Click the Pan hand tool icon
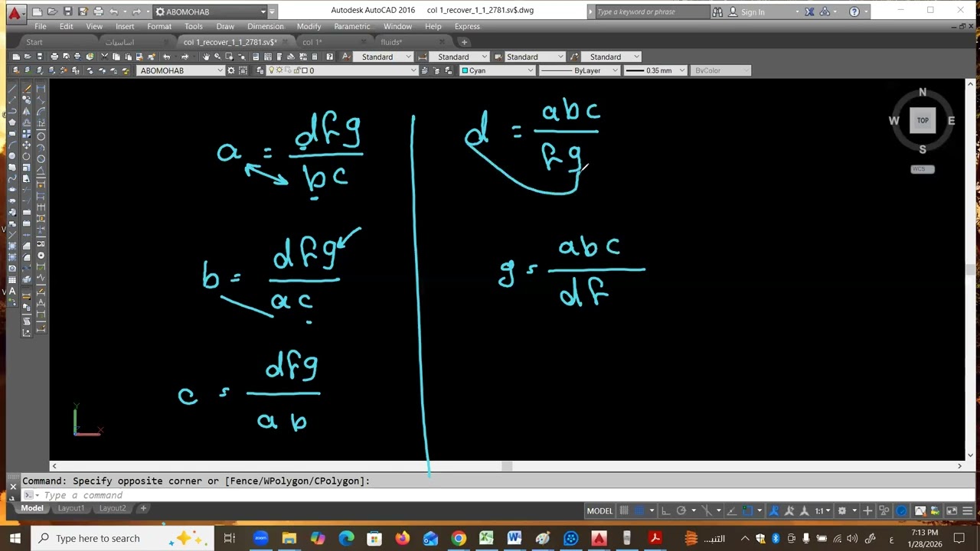Image resolution: width=980 pixels, height=551 pixels. point(206,57)
